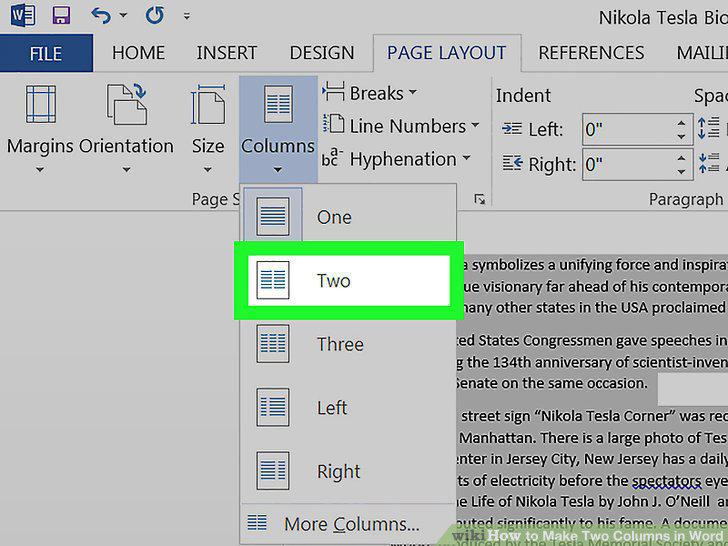Click the Right column layout icon

point(273,471)
